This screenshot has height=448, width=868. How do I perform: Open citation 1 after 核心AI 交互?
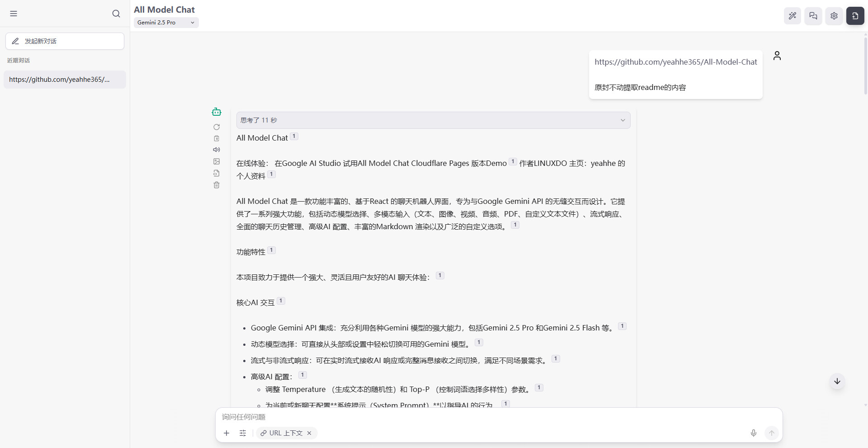pyautogui.click(x=281, y=301)
